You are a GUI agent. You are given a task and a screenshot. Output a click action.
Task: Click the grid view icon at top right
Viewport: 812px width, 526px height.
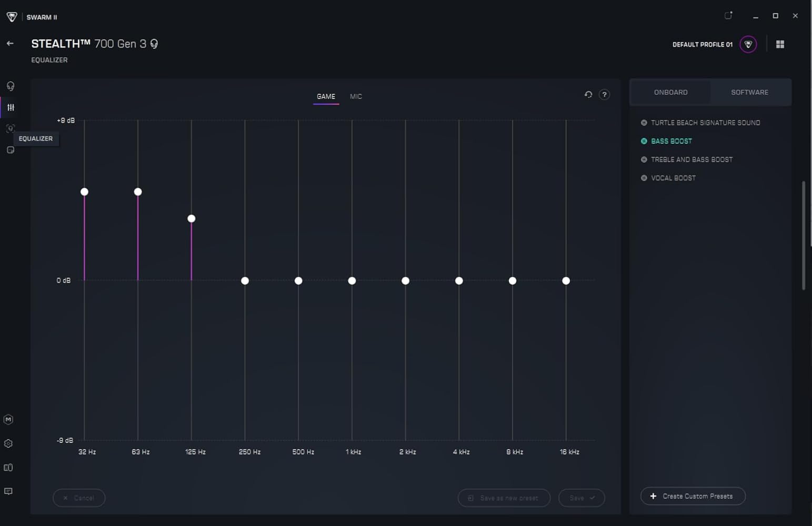click(780, 44)
